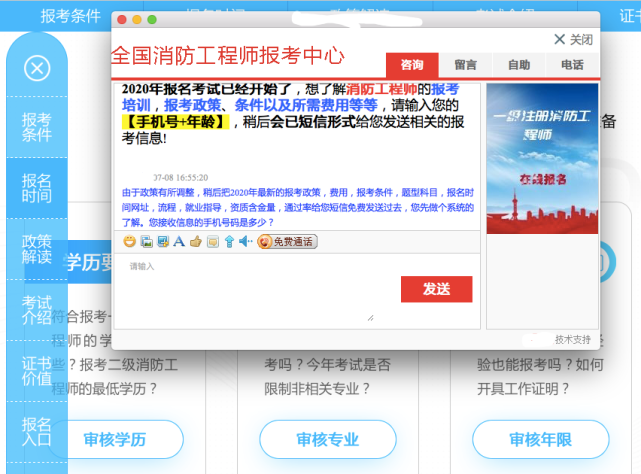Viewport: 641px width, 474px height.
Task: Click the textarea resize grip handle
Action: pyautogui.click(x=370, y=318)
